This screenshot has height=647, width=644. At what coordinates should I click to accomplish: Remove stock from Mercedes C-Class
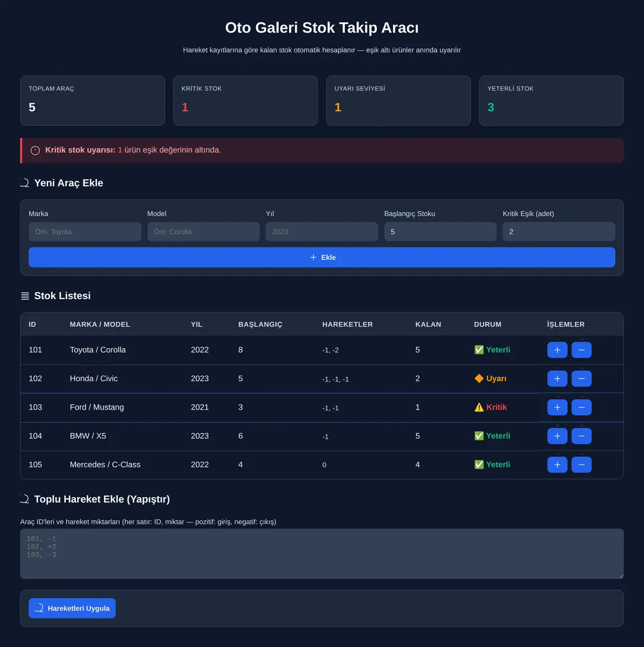click(581, 465)
